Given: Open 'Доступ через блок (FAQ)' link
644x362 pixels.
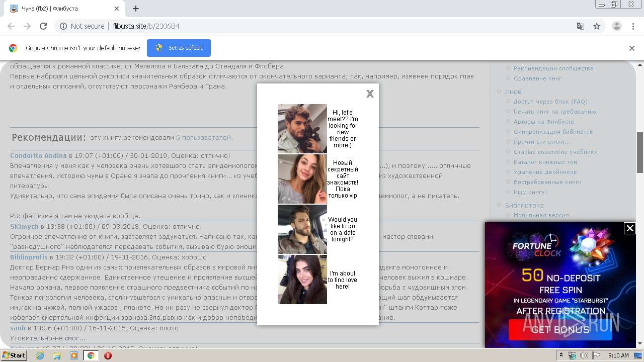Looking at the screenshot, I should click(550, 102).
